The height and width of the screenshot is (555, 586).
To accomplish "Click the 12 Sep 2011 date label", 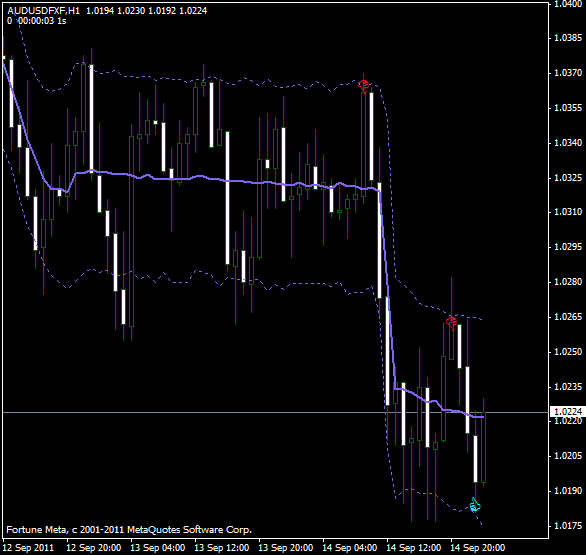I will 28,548.
